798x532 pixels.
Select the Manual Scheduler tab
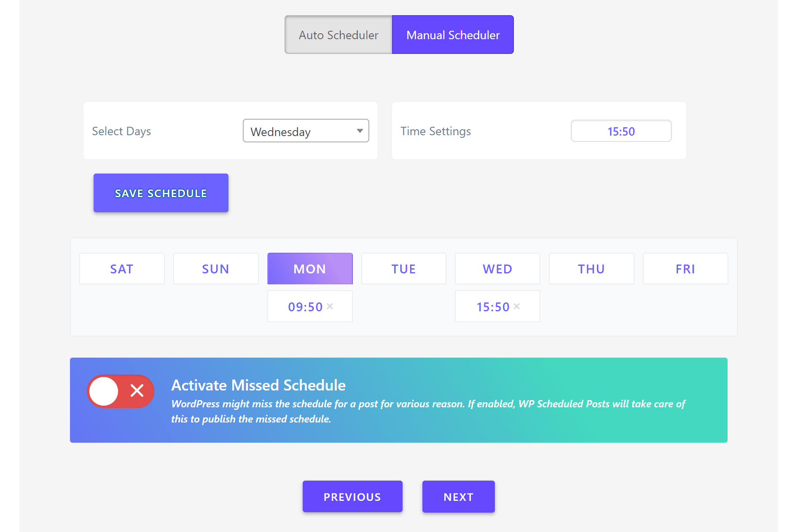click(x=453, y=35)
